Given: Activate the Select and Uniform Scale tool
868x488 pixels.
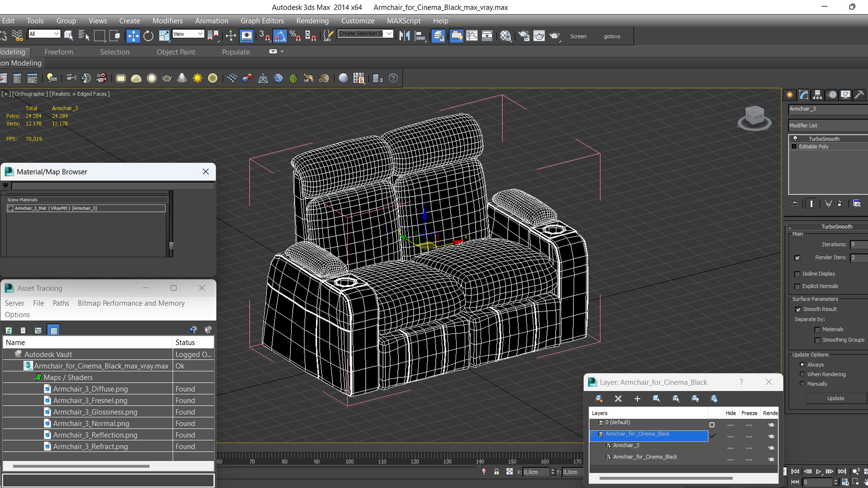Looking at the screenshot, I should tap(164, 36).
